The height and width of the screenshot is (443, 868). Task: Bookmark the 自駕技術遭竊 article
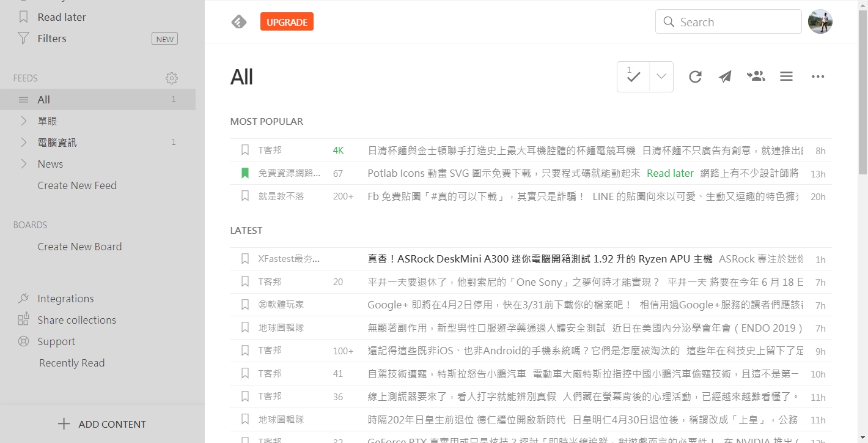tap(245, 373)
